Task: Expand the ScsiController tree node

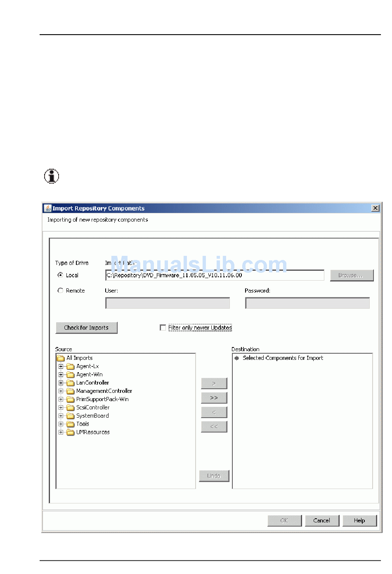Action: pyautogui.click(x=61, y=408)
